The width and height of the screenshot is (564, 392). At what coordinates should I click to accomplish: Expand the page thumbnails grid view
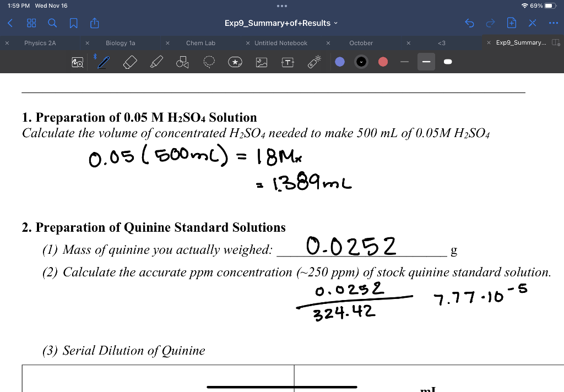(x=31, y=23)
